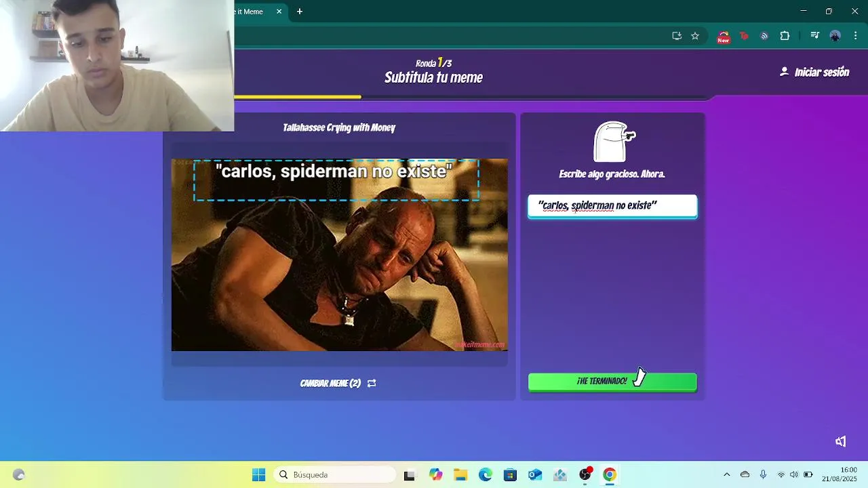Click the Tallahassee crying meme image
Viewport: 868px width, 488px height.
[x=339, y=255]
